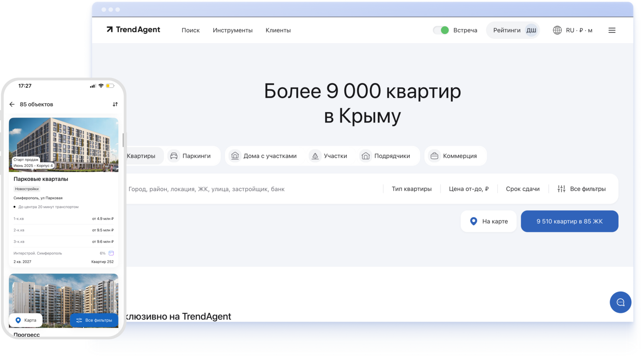Open the Тип квартиры dropdown
This screenshot has width=644, height=359.
pyautogui.click(x=412, y=189)
